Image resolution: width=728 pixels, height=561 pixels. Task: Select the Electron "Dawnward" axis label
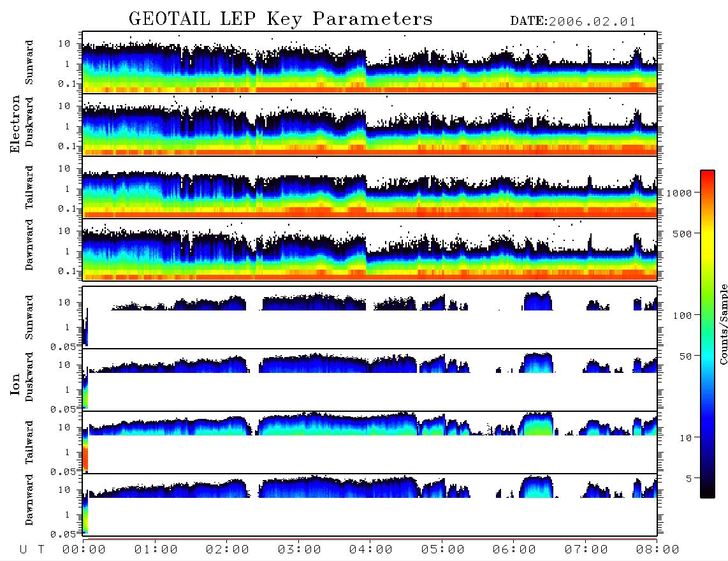[29, 245]
